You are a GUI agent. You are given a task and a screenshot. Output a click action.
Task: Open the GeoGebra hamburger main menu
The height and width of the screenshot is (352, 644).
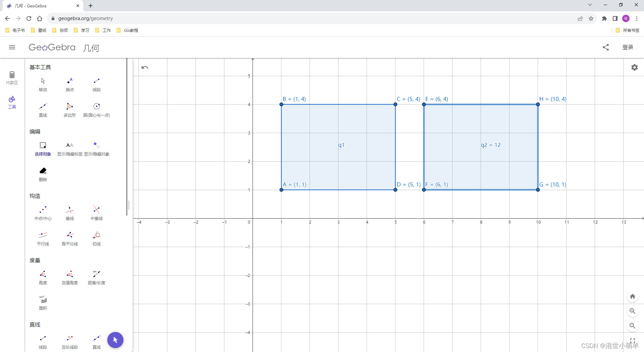[x=12, y=47]
